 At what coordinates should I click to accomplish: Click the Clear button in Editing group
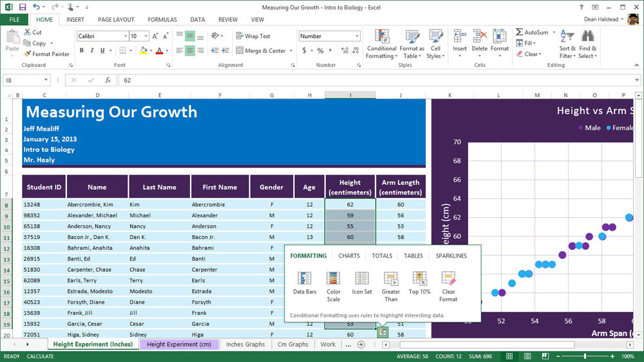pyautogui.click(x=529, y=54)
